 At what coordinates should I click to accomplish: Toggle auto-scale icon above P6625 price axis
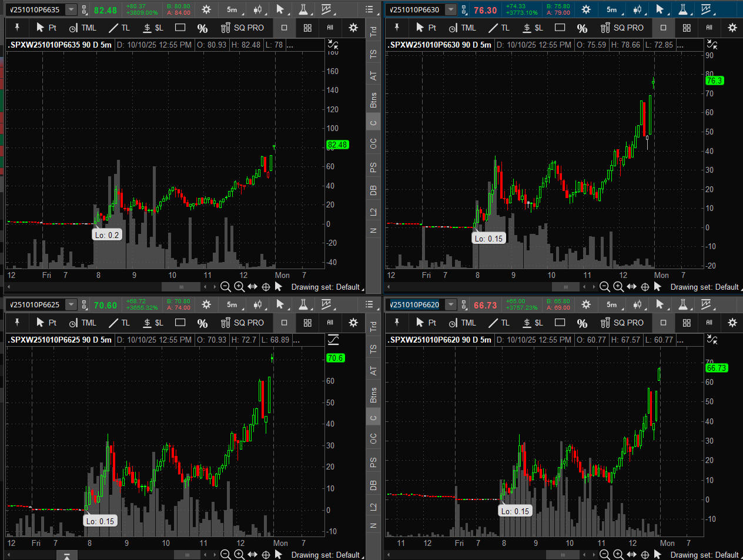333,340
